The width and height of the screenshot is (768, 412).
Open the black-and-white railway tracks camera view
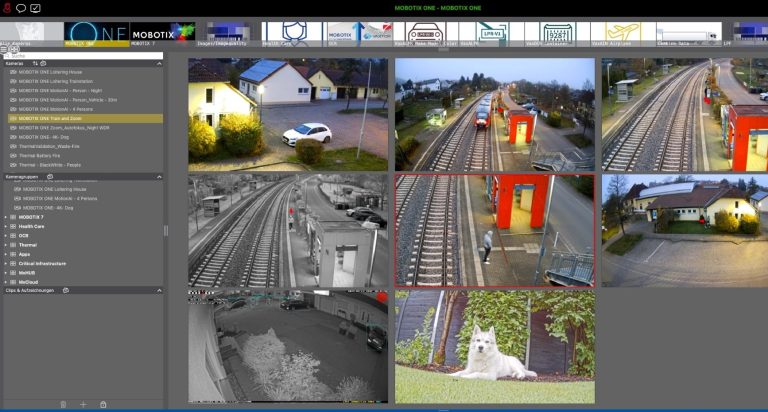pos(288,230)
